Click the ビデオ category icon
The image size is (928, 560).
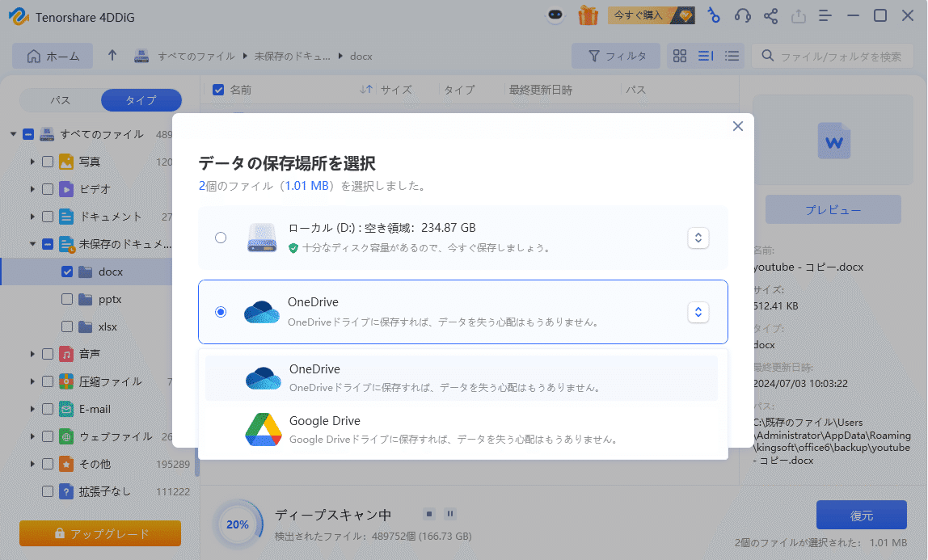click(66, 189)
